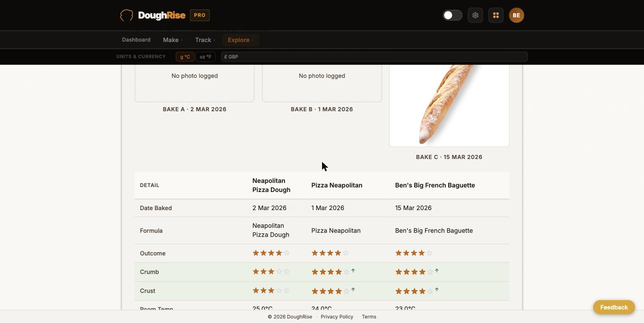Open the Terms link

tap(369, 317)
